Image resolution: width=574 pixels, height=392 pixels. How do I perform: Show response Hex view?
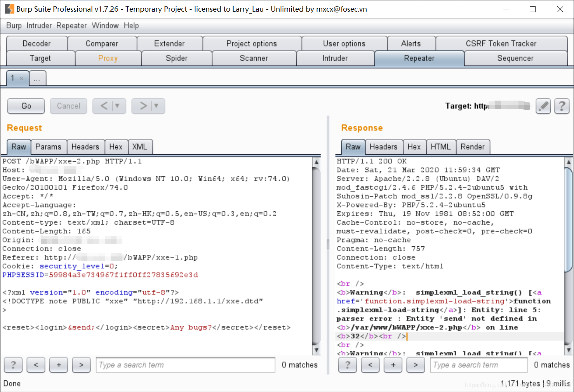click(414, 147)
